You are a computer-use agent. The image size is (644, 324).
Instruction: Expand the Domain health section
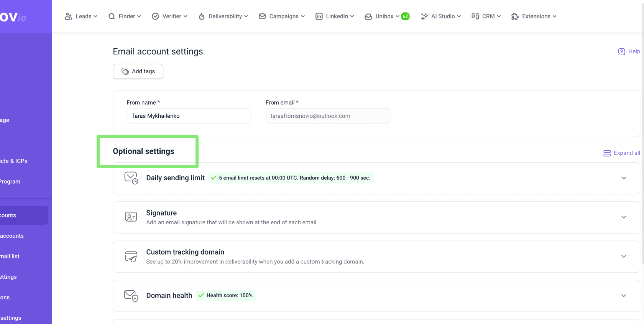(x=624, y=296)
